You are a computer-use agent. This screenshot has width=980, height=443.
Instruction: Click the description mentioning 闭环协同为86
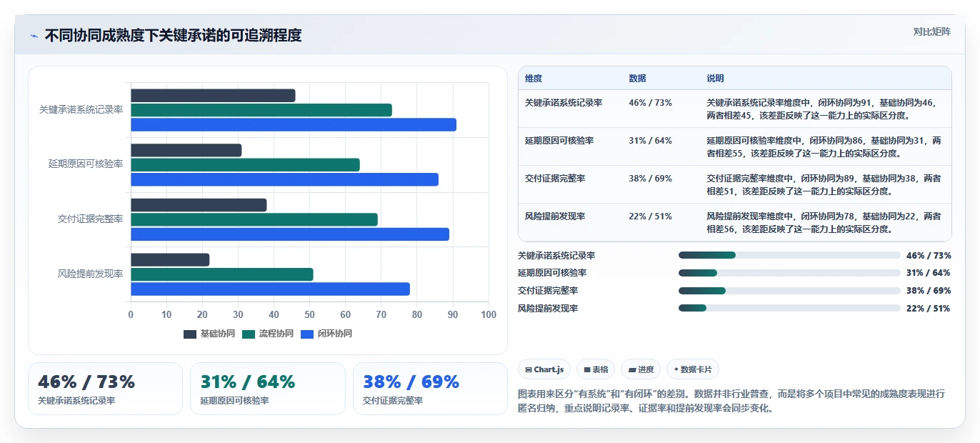tap(824, 146)
